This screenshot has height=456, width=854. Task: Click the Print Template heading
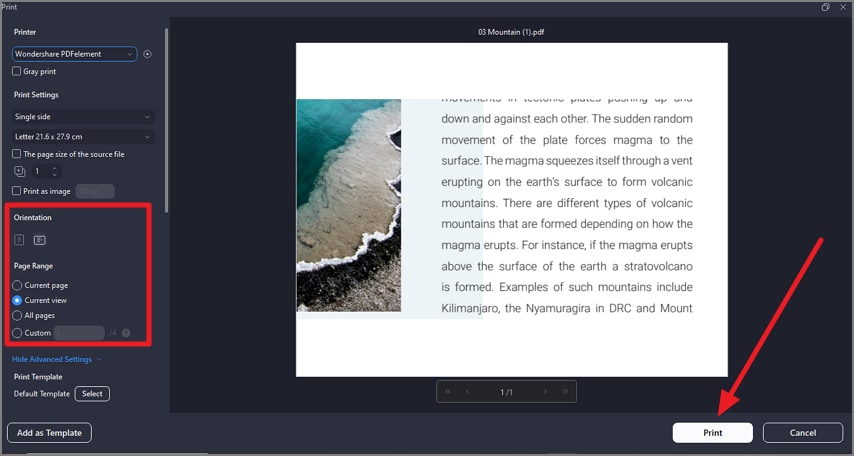pyautogui.click(x=38, y=377)
